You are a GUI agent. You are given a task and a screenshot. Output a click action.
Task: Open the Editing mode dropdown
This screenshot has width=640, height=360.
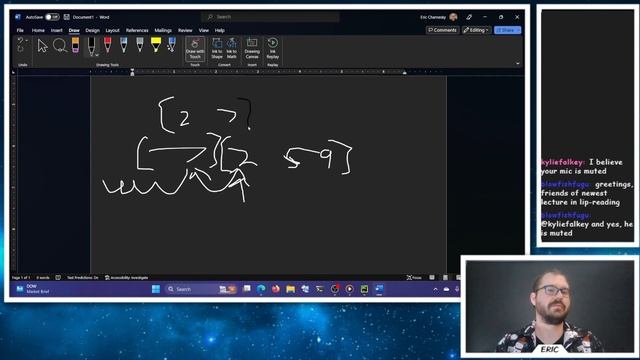click(x=476, y=30)
